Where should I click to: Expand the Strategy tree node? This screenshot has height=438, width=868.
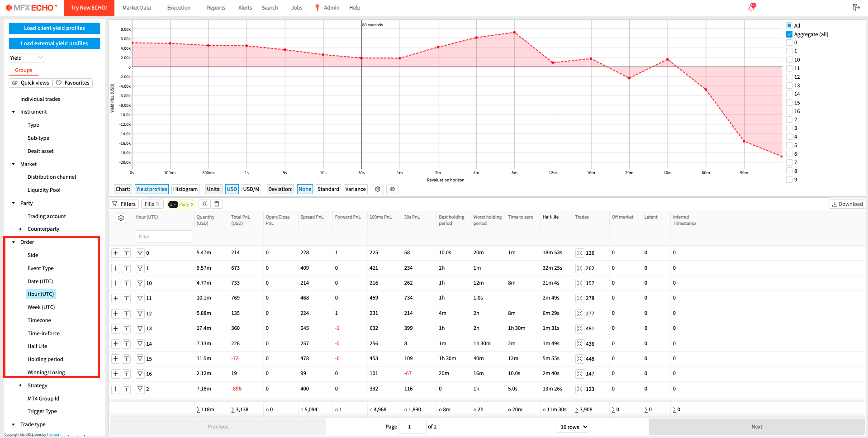pyautogui.click(x=20, y=386)
